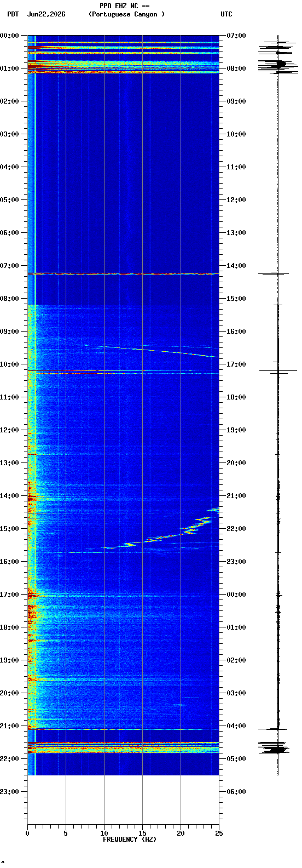Click the 20:00 PDT time tick label
The width and height of the screenshot is (302, 868).
[x=9, y=693]
